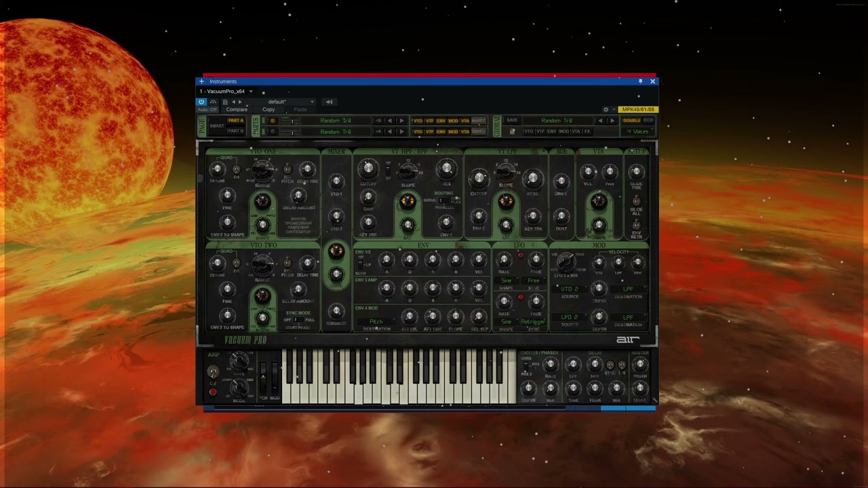Click the preset file icon beside default*

pos(225,102)
